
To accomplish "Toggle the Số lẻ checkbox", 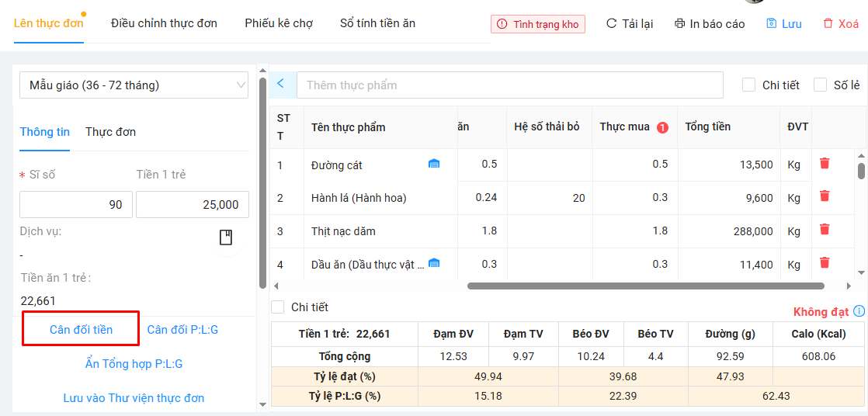I will tap(820, 85).
